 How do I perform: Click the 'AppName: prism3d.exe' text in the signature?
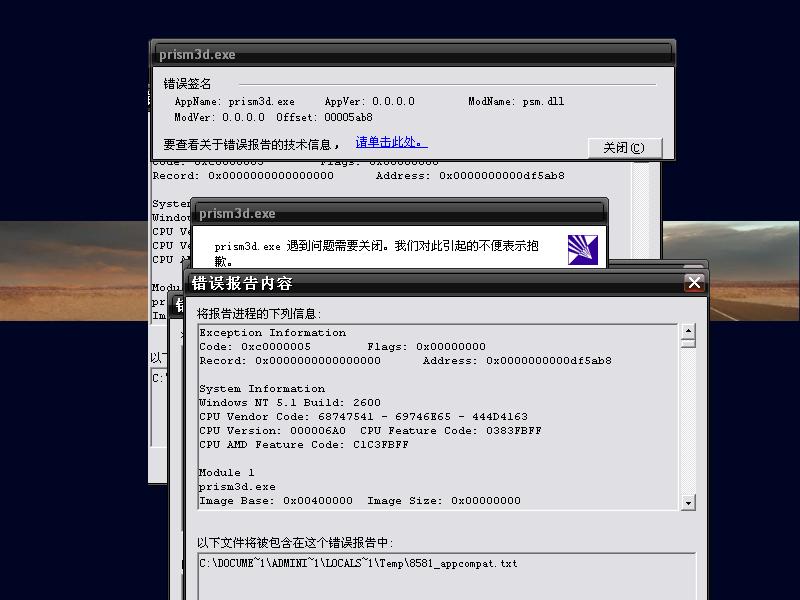click(235, 102)
